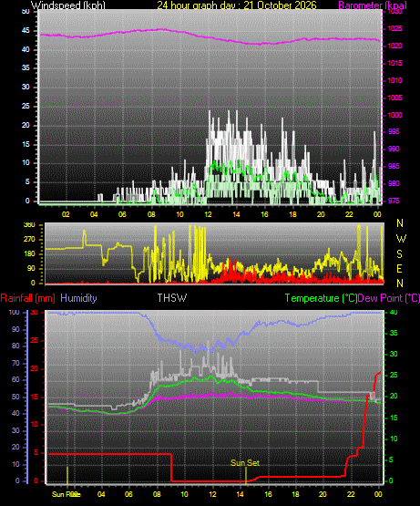Image resolution: width=420 pixels, height=506 pixels.
Task: Click the Barometer (kpa) axis title
Action: pos(373,5)
